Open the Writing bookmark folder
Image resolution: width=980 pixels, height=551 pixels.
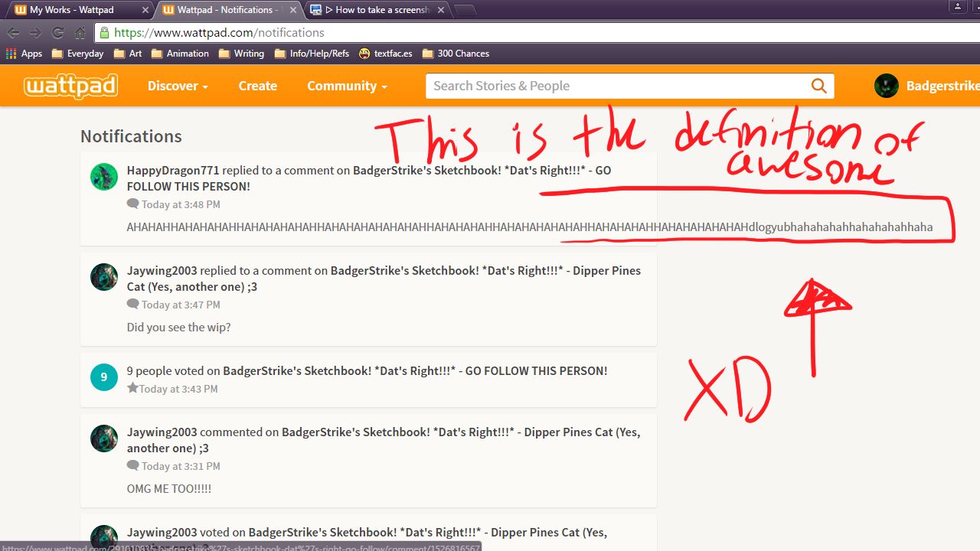coord(241,54)
